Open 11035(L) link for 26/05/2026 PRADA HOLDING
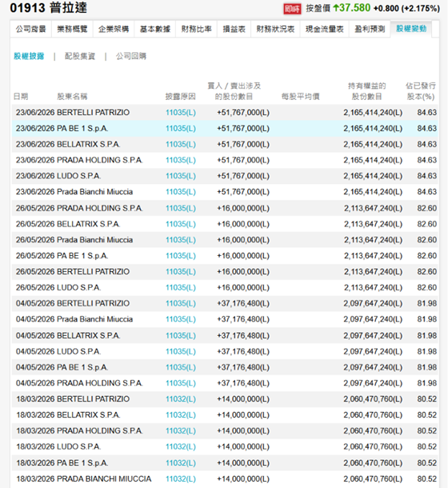This screenshot has height=488, width=448. click(x=181, y=208)
